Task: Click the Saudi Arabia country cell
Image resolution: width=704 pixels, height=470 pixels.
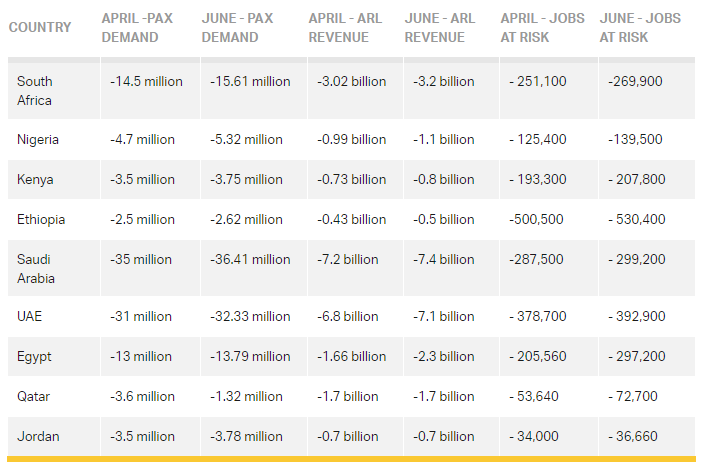Action: click(36, 268)
